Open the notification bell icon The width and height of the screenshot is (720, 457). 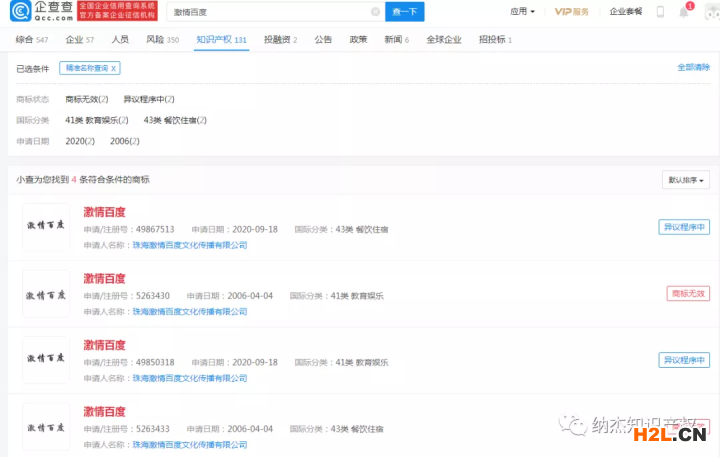tap(684, 12)
